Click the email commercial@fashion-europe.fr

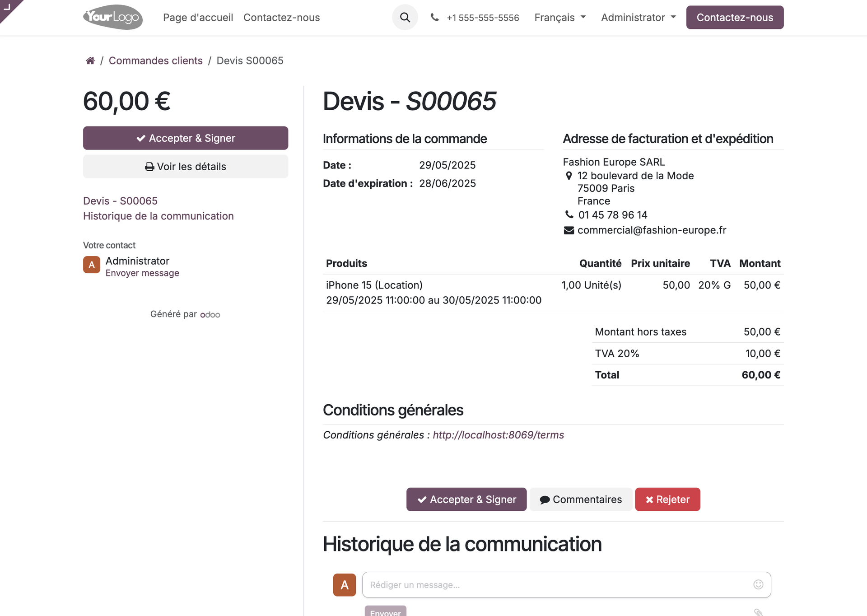click(x=652, y=230)
